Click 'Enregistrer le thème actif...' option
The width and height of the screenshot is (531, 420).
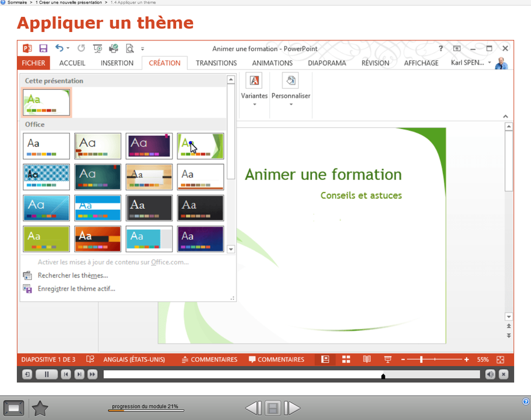(76, 288)
